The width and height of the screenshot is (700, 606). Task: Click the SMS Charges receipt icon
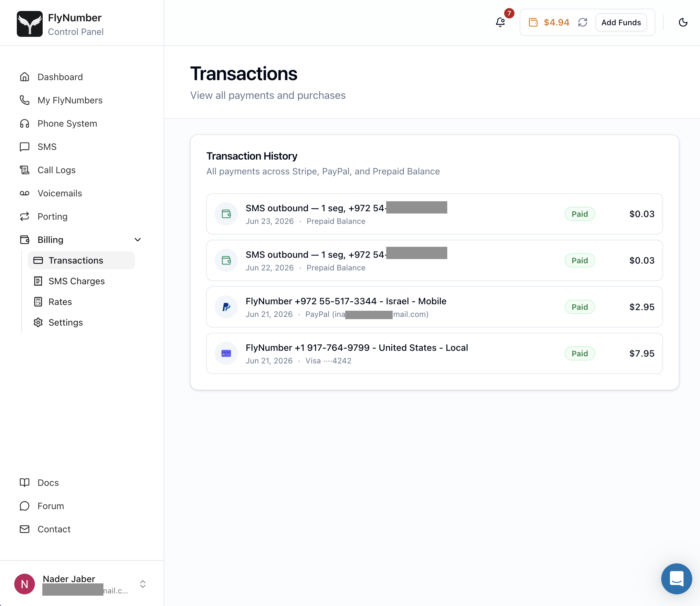pos(38,281)
